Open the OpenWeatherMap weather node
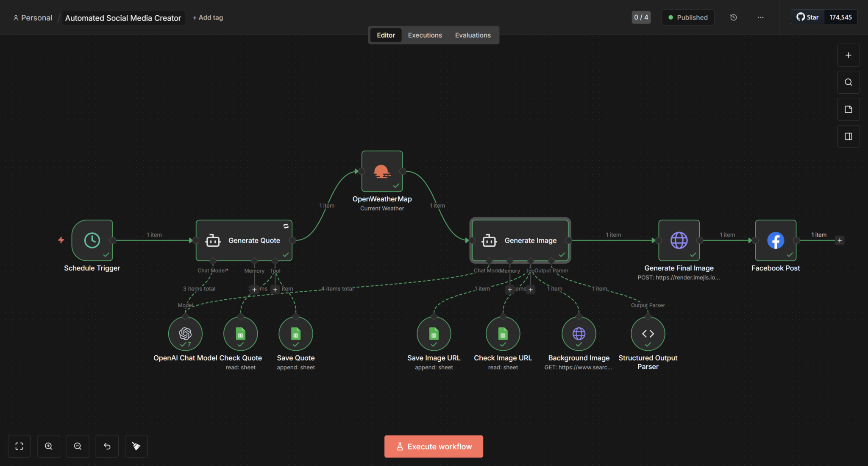This screenshot has height=466, width=868. coord(381,171)
